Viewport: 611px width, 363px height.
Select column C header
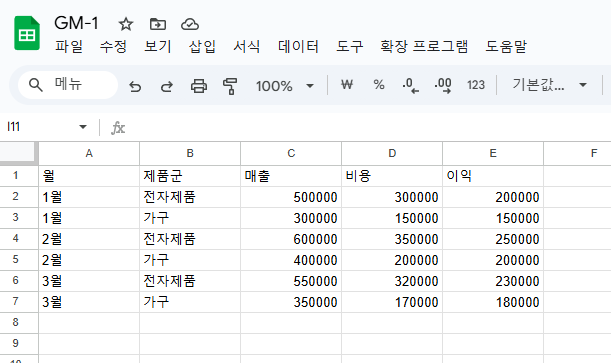(x=291, y=153)
